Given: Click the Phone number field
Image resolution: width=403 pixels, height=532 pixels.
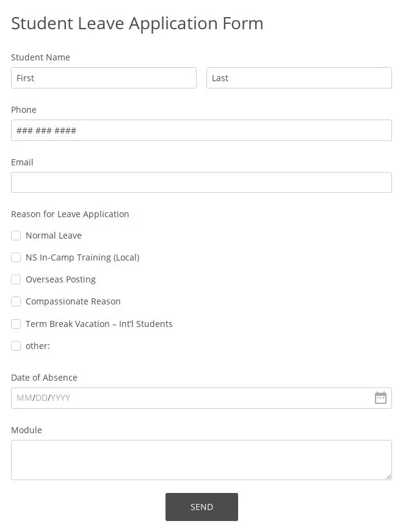Looking at the screenshot, I should [x=201, y=130].
